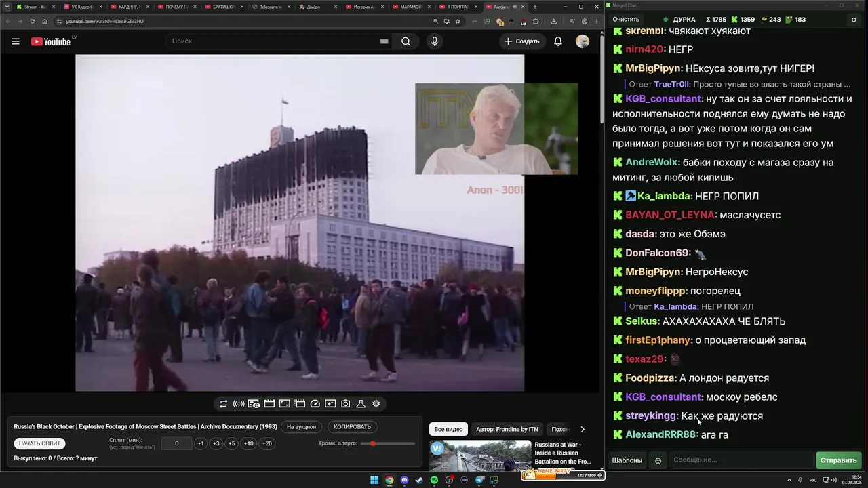Image resolution: width=868 pixels, height=488 pixels.
Task: Click the dashed-window icon in player toolbar
Action: pos(300,404)
